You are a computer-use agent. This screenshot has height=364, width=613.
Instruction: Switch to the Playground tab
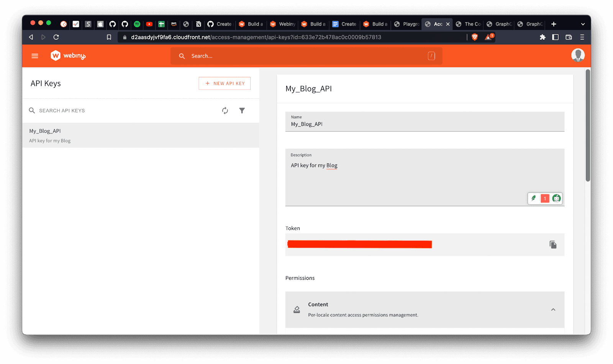[407, 24]
